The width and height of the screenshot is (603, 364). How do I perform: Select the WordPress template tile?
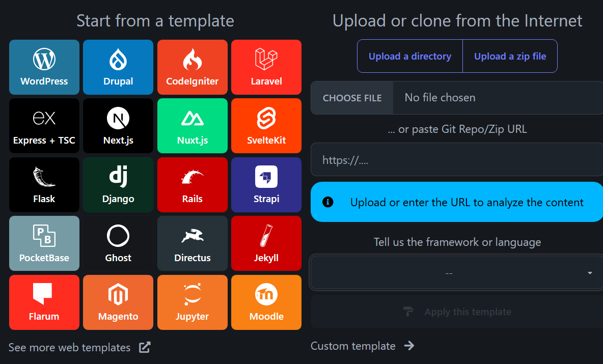[x=44, y=67]
